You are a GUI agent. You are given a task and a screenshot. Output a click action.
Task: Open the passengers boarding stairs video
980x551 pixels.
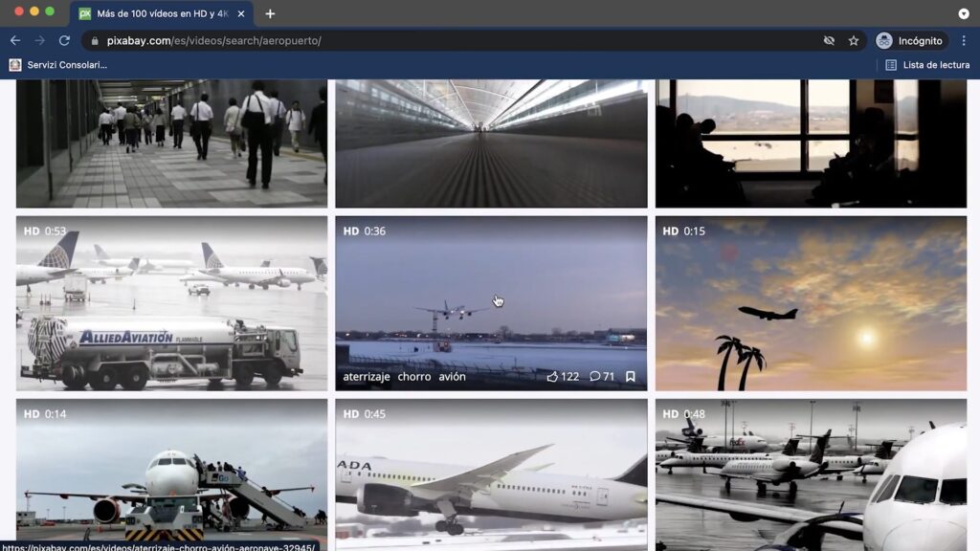[x=172, y=474]
